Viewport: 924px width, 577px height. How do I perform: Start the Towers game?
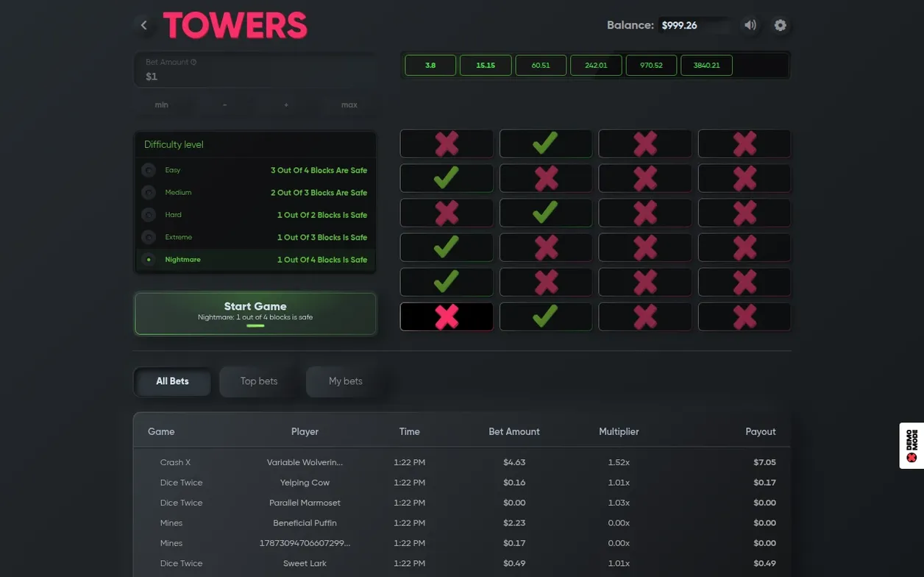click(255, 314)
